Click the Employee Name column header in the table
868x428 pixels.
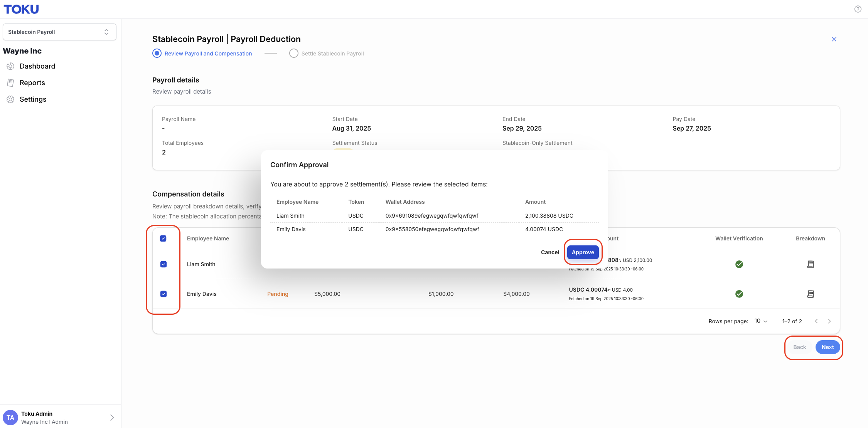[208, 238]
